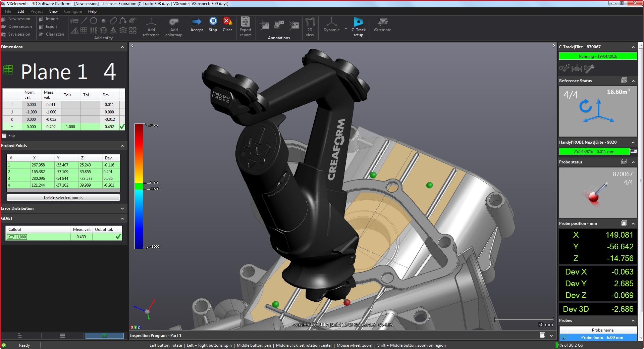Click Import
Image resolution: width=644 pixels, height=349 pixels.
[49, 19]
